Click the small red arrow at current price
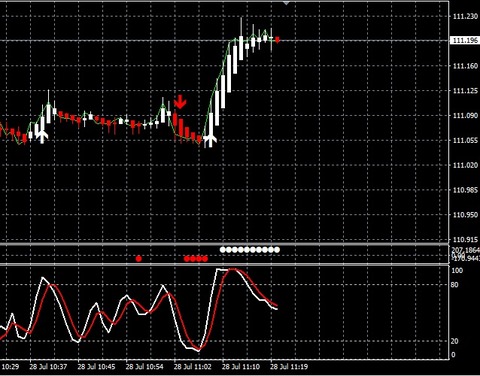Screen dimensions: 480x376 [x=277, y=40]
